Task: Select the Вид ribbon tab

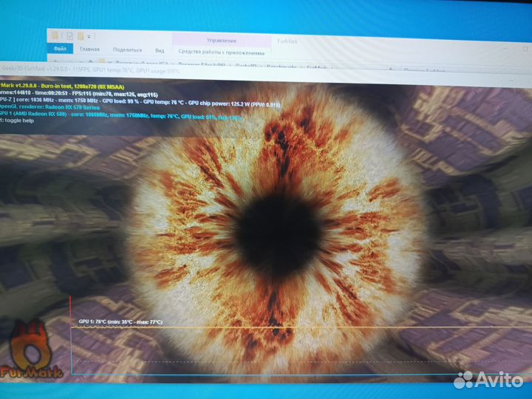Action: pos(160,50)
